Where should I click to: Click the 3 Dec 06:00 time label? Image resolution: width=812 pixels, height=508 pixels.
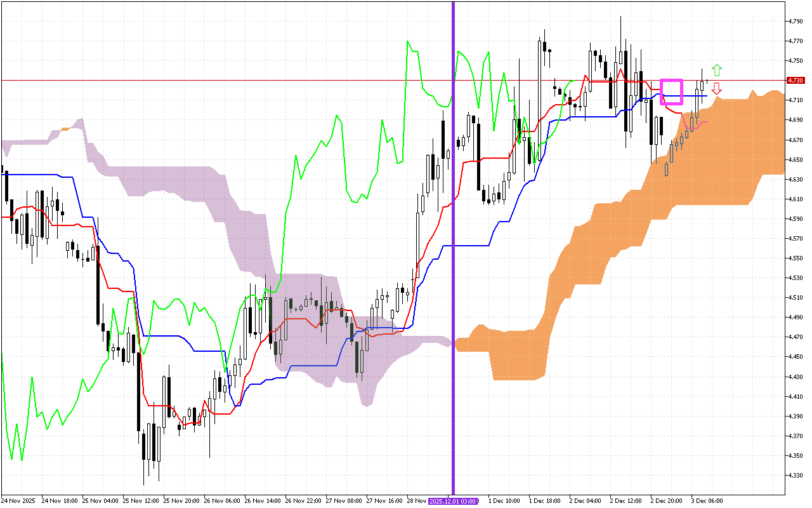coord(707,501)
